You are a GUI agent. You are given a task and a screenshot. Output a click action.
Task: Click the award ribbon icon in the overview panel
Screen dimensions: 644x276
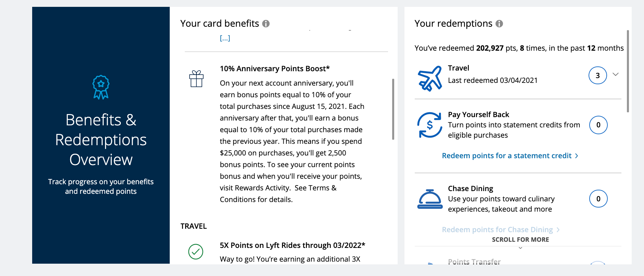pos(101,87)
